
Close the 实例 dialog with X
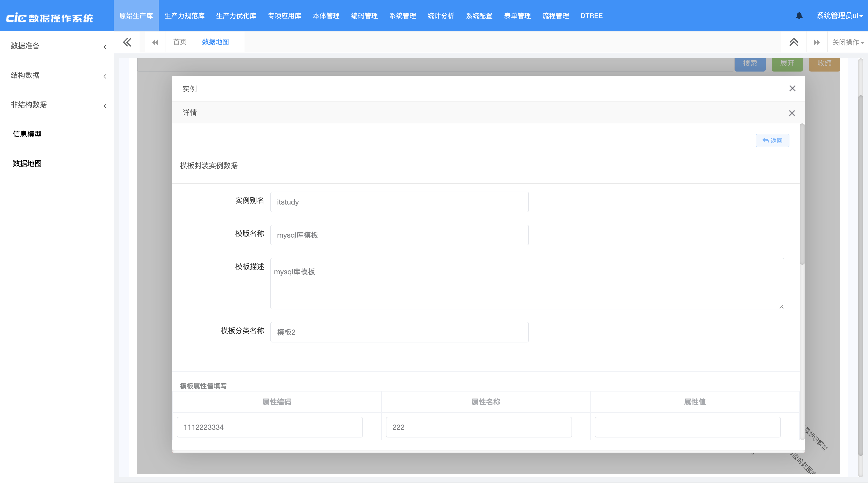pyautogui.click(x=792, y=88)
